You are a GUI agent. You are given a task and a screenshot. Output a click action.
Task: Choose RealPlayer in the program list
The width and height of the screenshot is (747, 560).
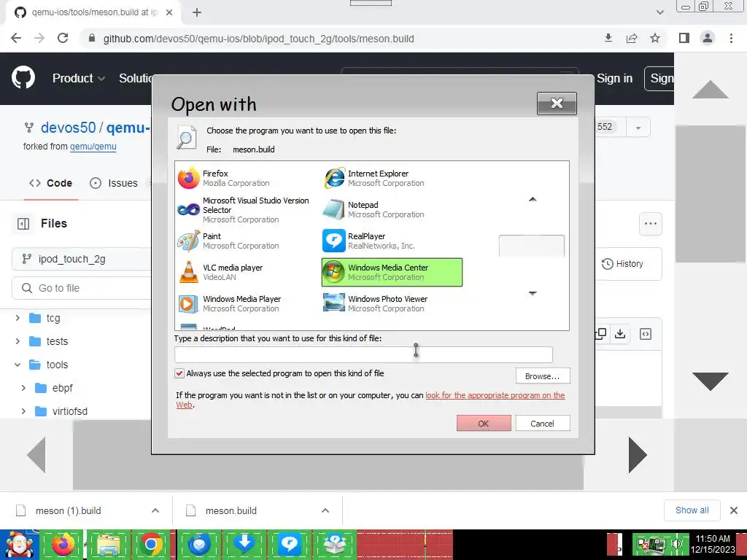tap(369, 241)
